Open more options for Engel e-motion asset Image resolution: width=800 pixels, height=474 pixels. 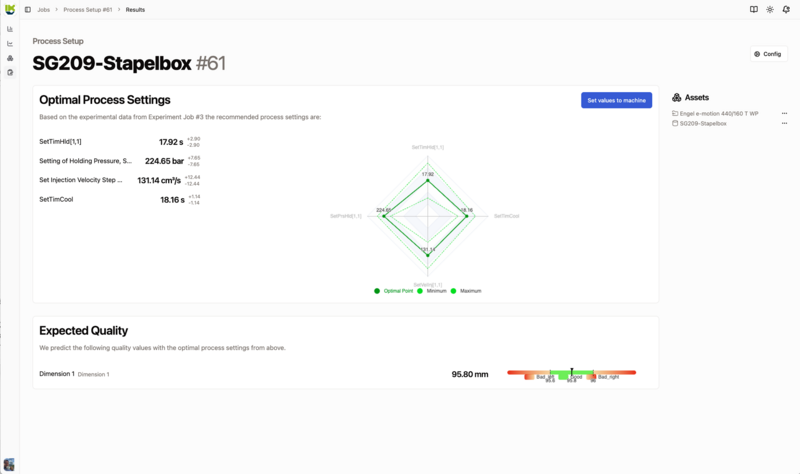click(784, 114)
